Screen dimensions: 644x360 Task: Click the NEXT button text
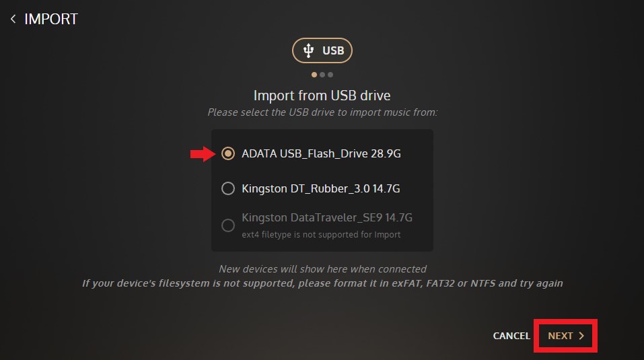click(x=560, y=336)
